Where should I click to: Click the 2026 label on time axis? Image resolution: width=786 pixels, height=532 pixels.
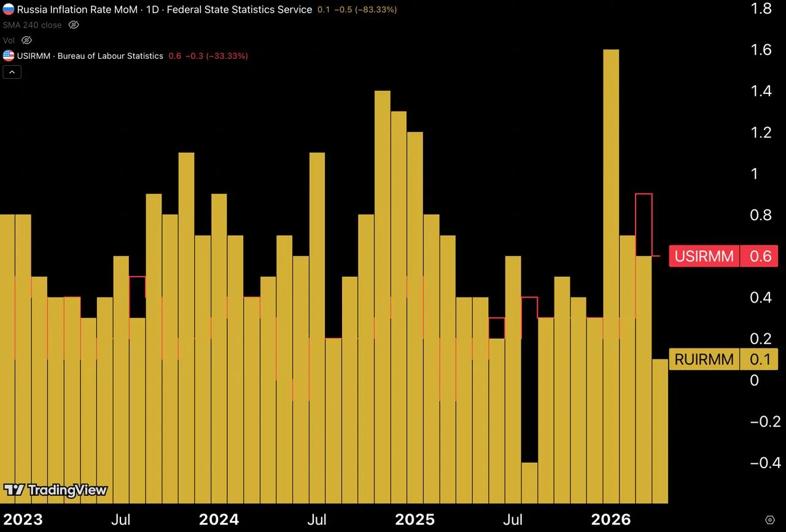(610, 520)
